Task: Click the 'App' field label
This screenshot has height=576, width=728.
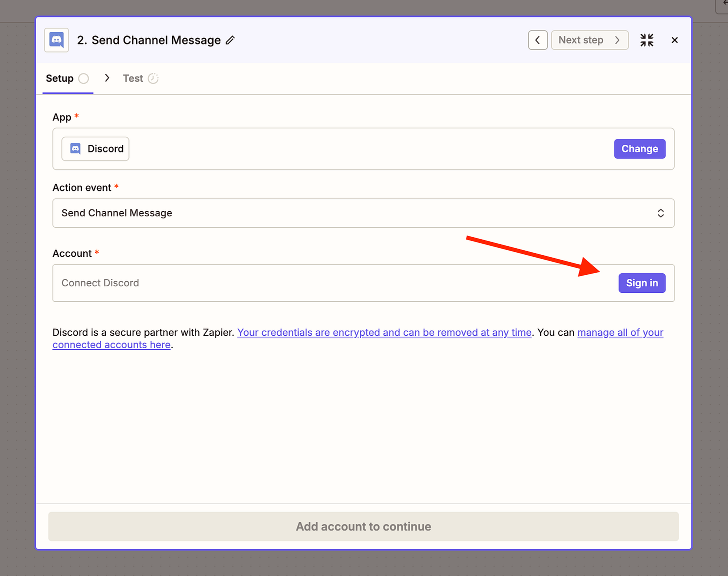Action: point(62,117)
